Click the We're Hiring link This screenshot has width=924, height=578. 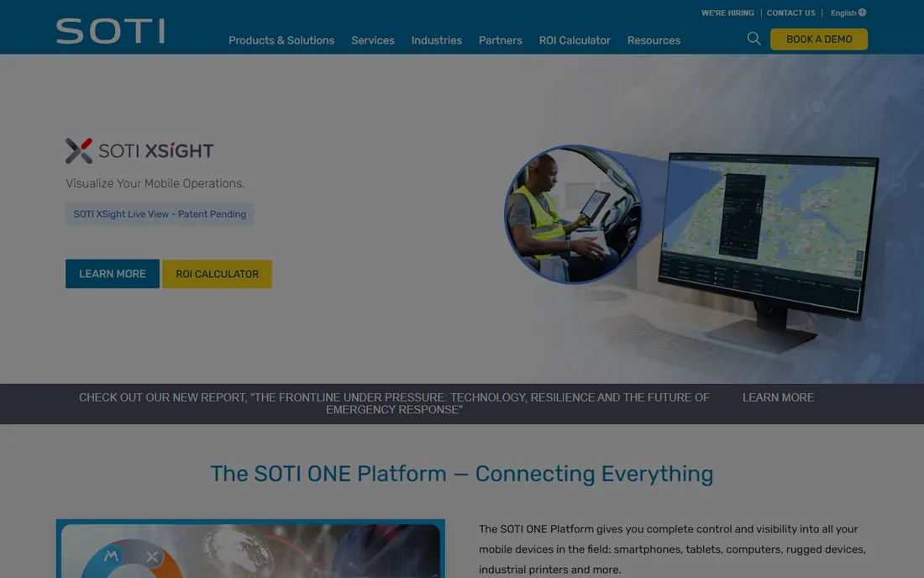point(727,13)
